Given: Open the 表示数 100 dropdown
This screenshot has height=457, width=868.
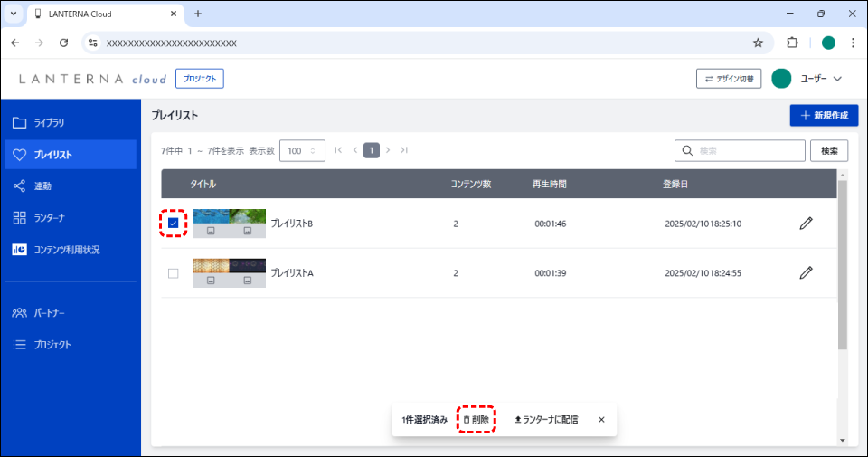Looking at the screenshot, I should (302, 150).
